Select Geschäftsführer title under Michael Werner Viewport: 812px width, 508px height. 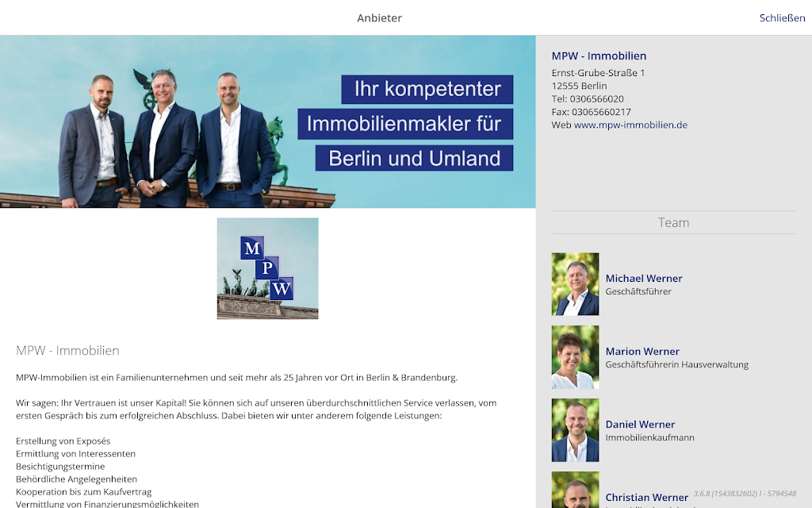pyautogui.click(x=638, y=292)
